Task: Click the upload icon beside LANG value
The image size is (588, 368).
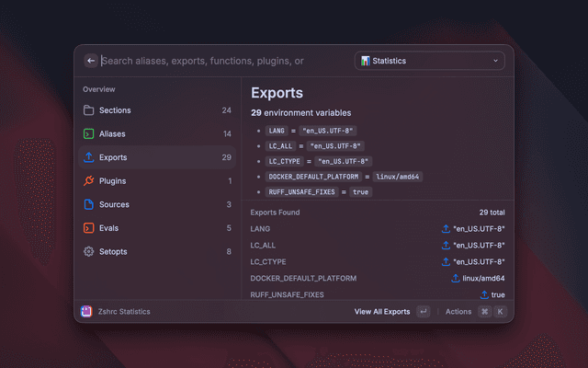Action: tap(446, 228)
